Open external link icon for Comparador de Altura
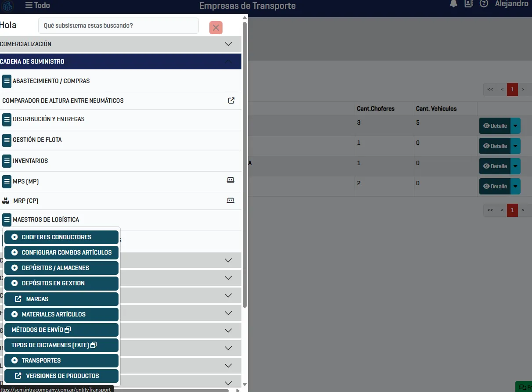This screenshot has height=392, width=532. [x=231, y=101]
